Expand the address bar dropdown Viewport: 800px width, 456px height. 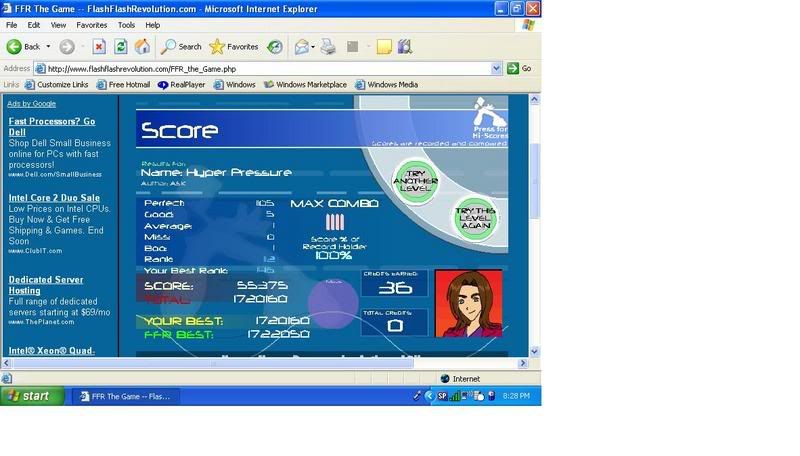point(496,69)
